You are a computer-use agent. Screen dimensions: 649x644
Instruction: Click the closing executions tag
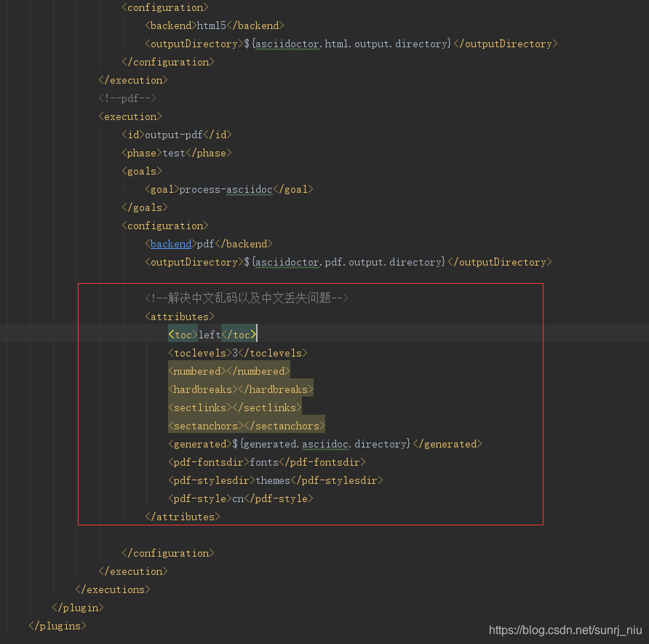click(113, 590)
